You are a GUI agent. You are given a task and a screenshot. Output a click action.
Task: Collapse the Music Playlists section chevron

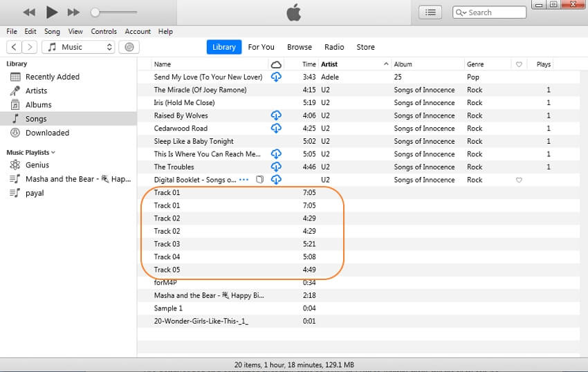click(53, 153)
